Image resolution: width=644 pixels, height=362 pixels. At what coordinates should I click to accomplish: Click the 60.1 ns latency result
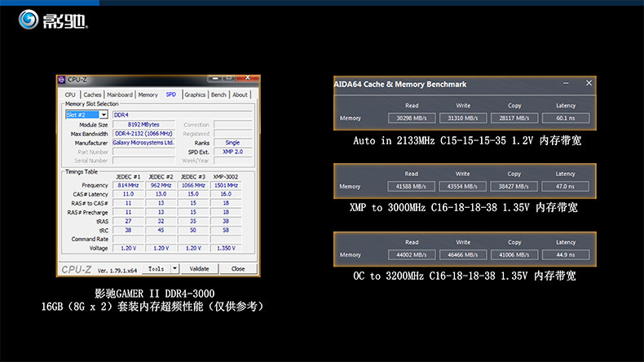pos(566,118)
